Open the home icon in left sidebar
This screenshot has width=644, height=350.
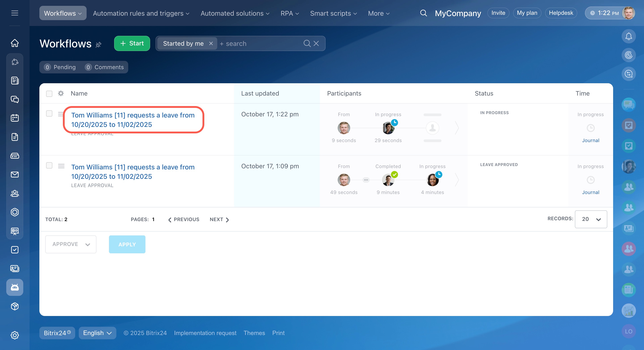click(15, 43)
